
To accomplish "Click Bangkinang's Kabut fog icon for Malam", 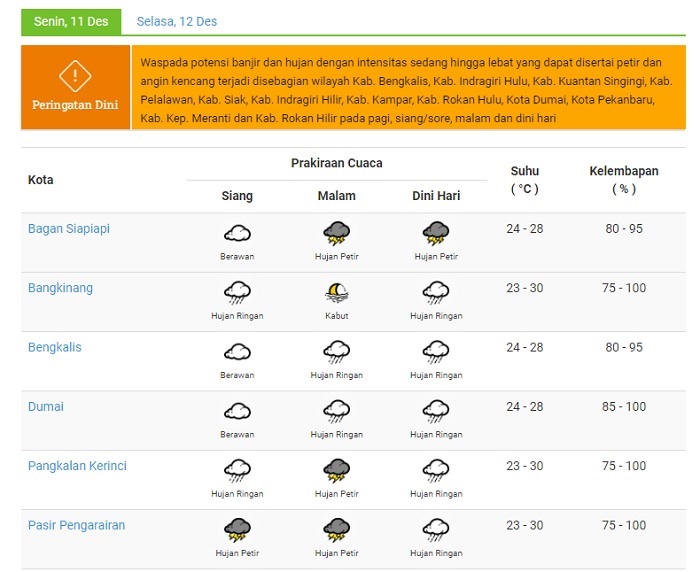I will point(337,292).
